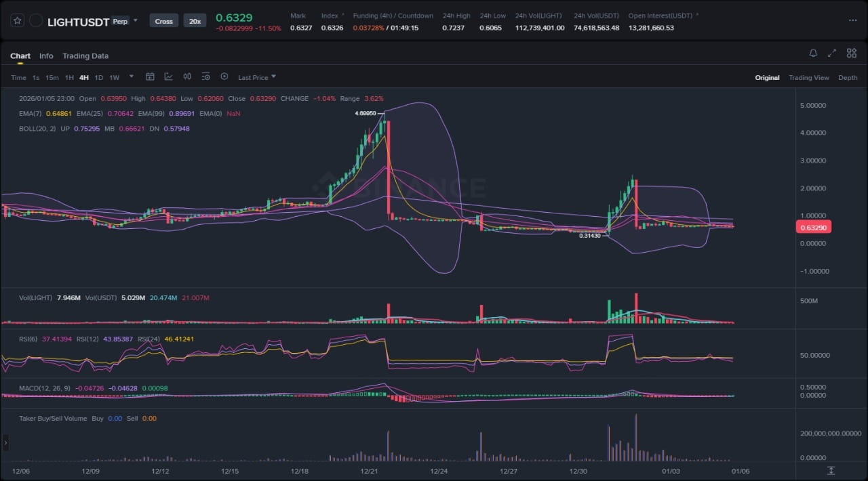Viewport: 868px width, 481px height.
Task: Open the LIGHTUSDT pair selector dropdown arrow
Action: pyautogui.click(x=136, y=20)
